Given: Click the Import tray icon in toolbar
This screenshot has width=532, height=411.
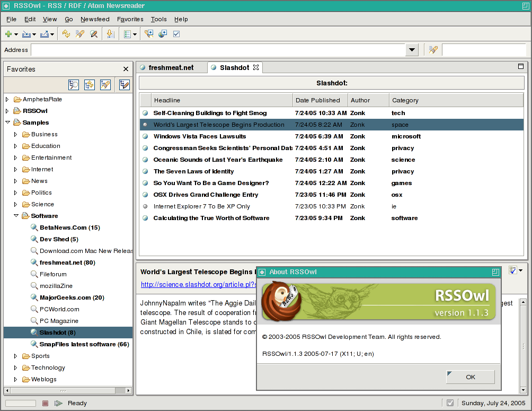Looking at the screenshot, I should click(26, 34).
